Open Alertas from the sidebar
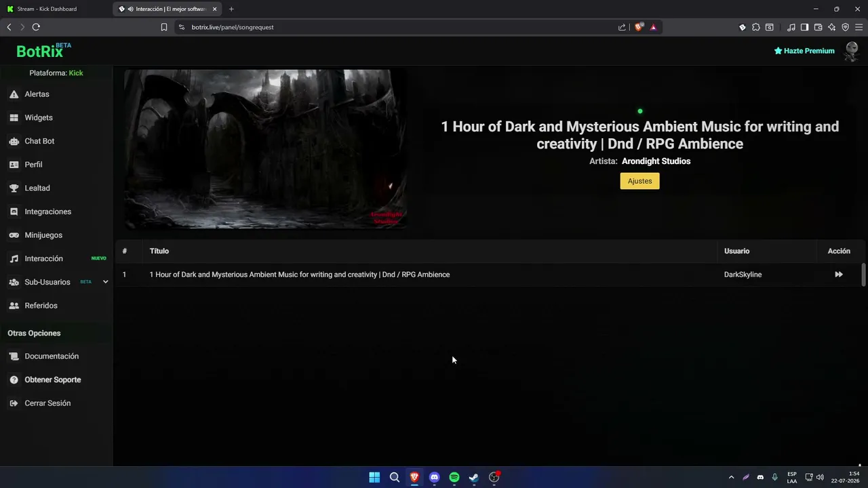Image resolution: width=868 pixels, height=488 pixels. [37, 94]
